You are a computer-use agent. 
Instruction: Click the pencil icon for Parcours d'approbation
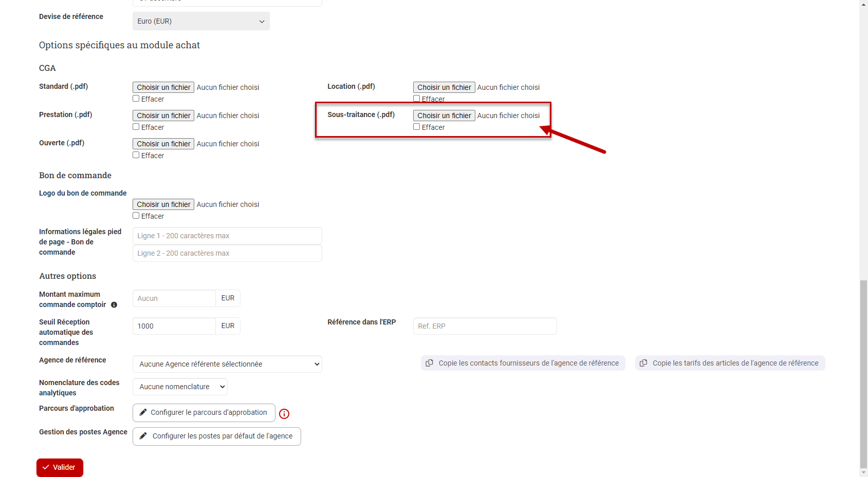point(143,412)
